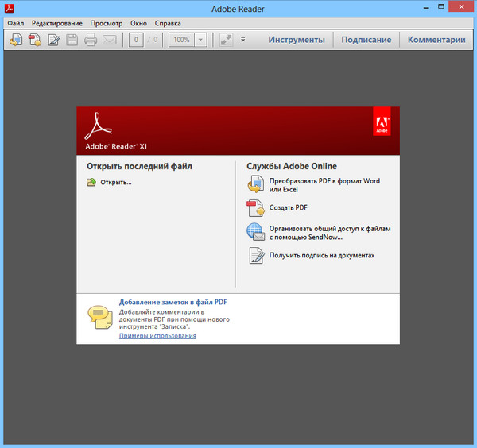Open the Файл menu
This screenshot has height=448, width=477.
coord(16,23)
